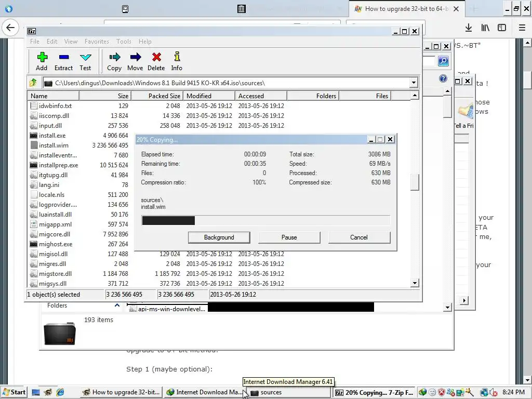Click the yellow Info icon
532x399 pixels.
click(x=177, y=56)
